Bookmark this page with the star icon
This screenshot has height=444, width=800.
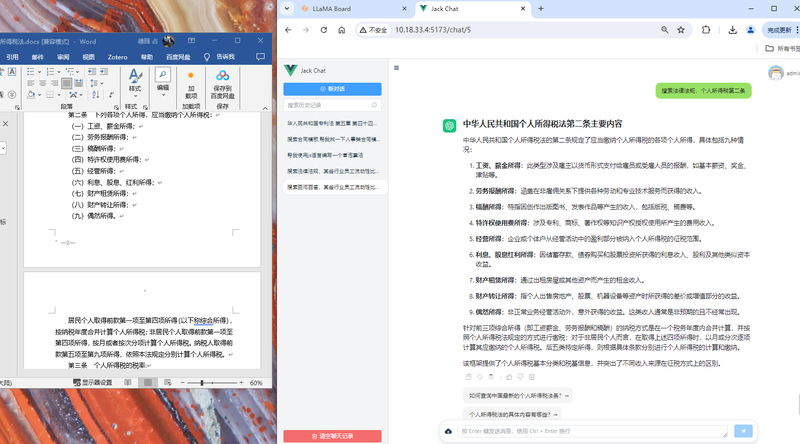point(681,30)
